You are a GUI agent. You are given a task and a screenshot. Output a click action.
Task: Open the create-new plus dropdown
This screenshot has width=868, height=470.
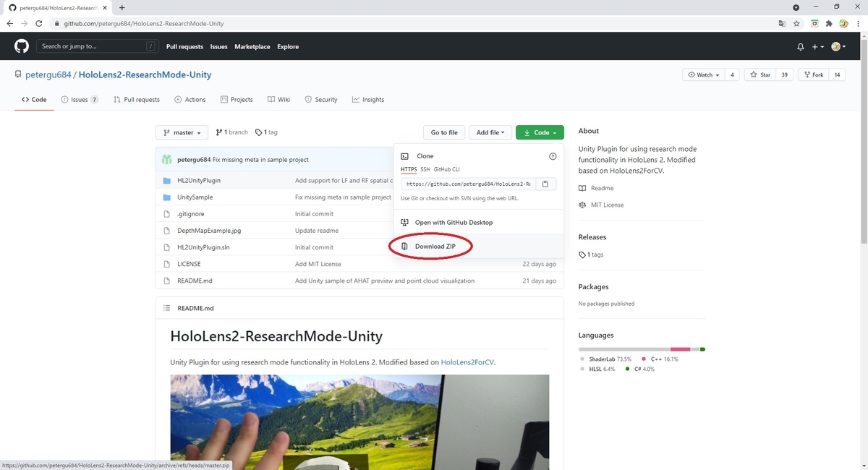click(x=817, y=47)
